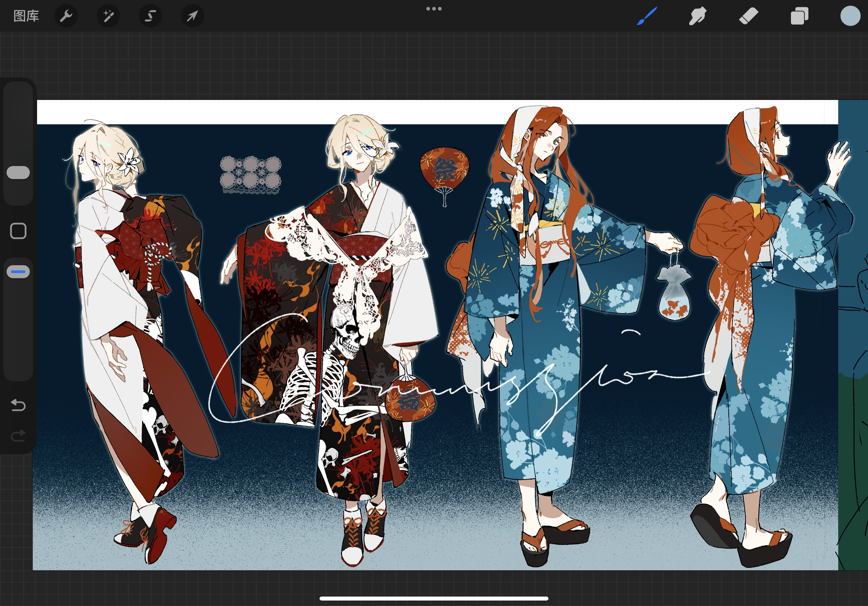868x606 pixels.
Task: Open the Gallery (图库) view
Action: [x=26, y=16]
